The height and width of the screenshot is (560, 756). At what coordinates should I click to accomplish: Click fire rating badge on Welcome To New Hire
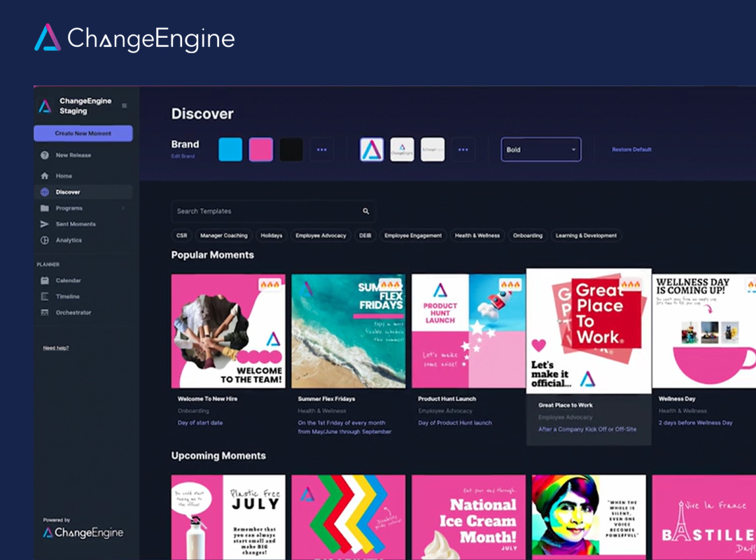coord(270,285)
